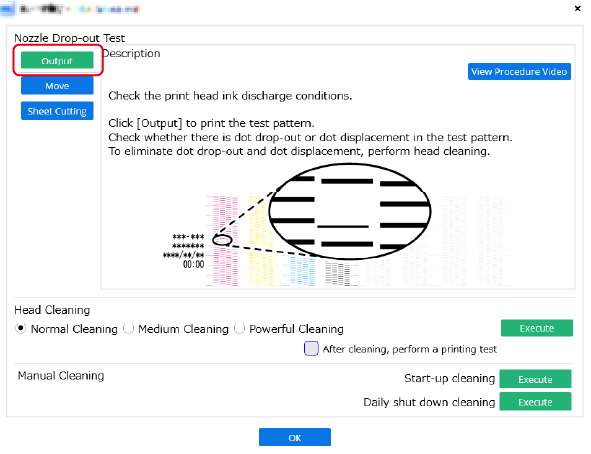Open the View Procedure Video link
The width and height of the screenshot is (591, 454).
(519, 72)
